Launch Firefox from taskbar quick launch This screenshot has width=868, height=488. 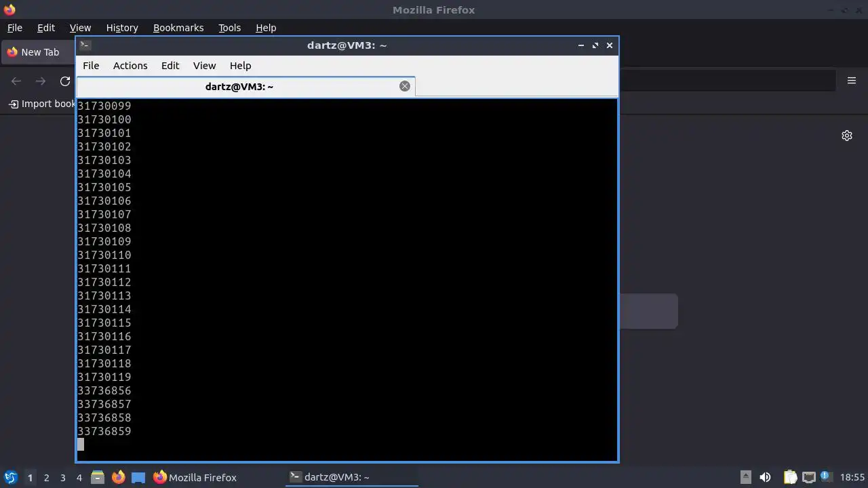point(118,477)
